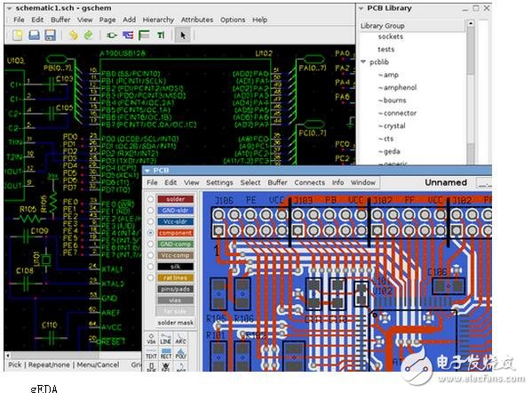This screenshot has width=532, height=393.
Task: Click the gschem horizontal scrollbar left arrow
Action: click(x=8, y=356)
